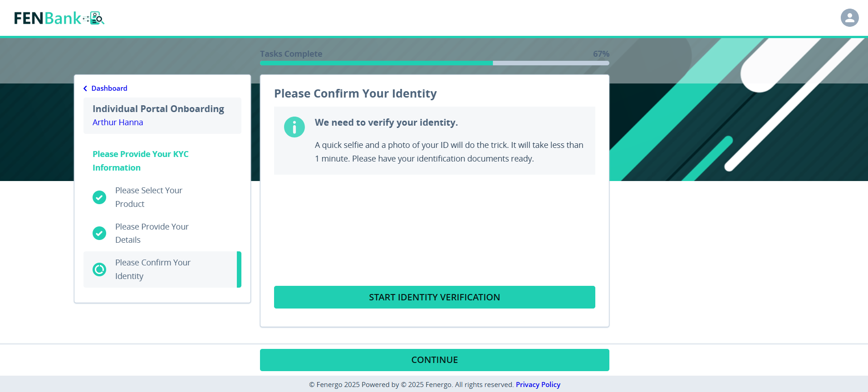The height and width of the screenshot is (392, 868).
Task: Click the in-progress clock icon beside Please Confirm Your Identity
Action: point(99,269)
